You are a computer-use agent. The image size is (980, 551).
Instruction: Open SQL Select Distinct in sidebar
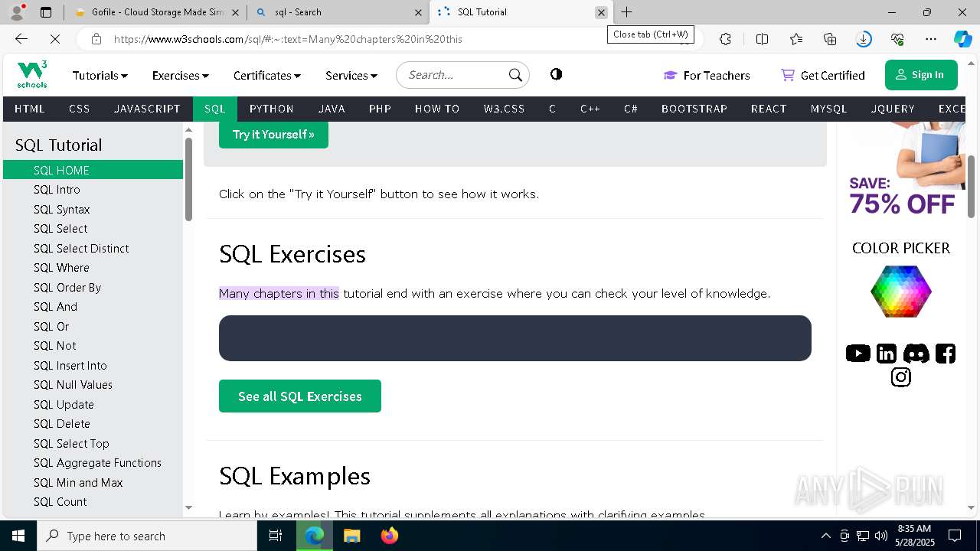pos(93,249)
